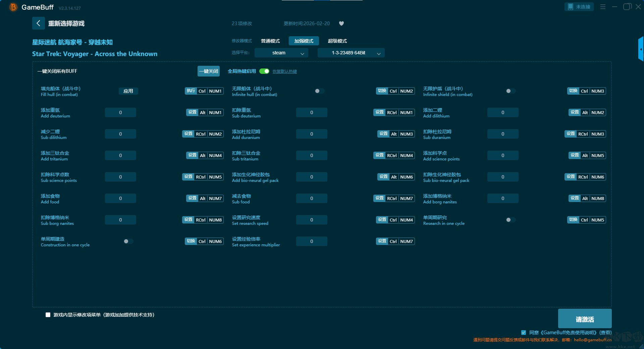The image size is (644, 349).
Task: Check the in-game trainer menu checkbox
Action: click(48, 315)
